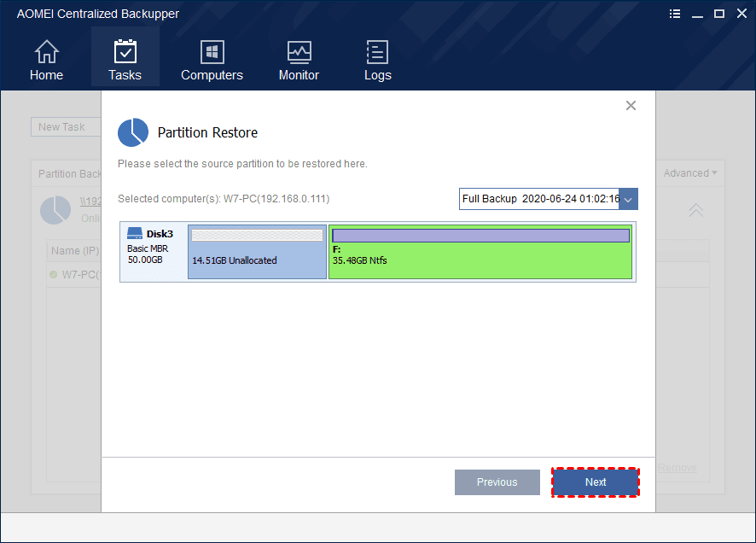The width and height of the screenshot is (756, 543).
Task: Click the Next button
Action: coord(596,482)
